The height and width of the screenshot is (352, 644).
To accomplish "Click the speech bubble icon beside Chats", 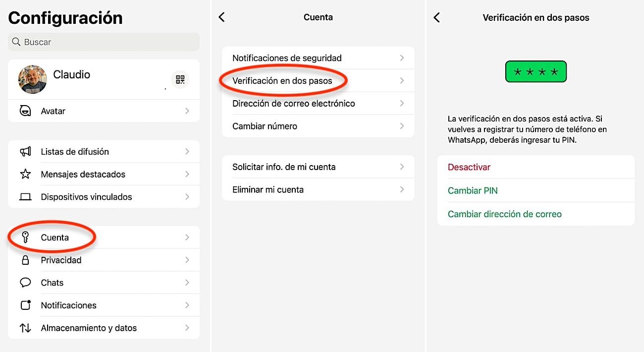I will click(25, 282).
